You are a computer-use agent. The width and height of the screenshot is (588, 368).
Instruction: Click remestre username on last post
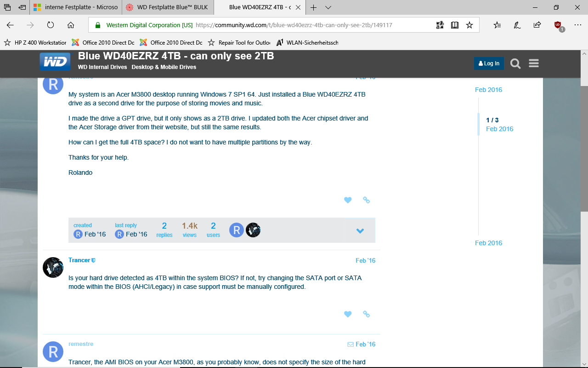click(81, 344)
